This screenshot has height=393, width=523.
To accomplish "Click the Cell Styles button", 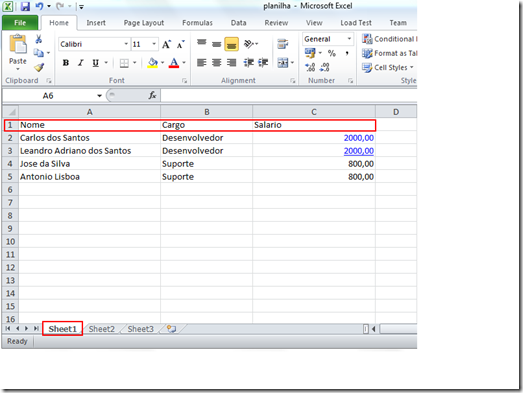I will [x=388, y=68].
